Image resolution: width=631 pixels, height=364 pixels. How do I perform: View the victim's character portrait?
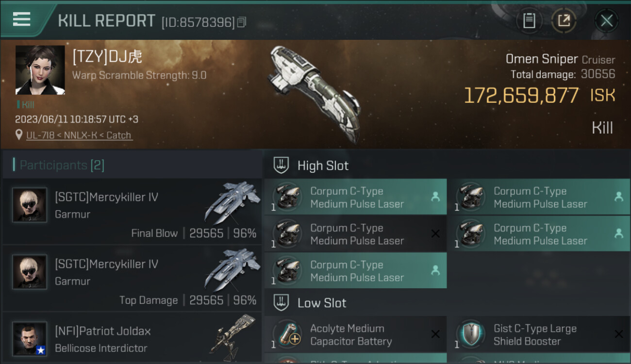[40, 70]
